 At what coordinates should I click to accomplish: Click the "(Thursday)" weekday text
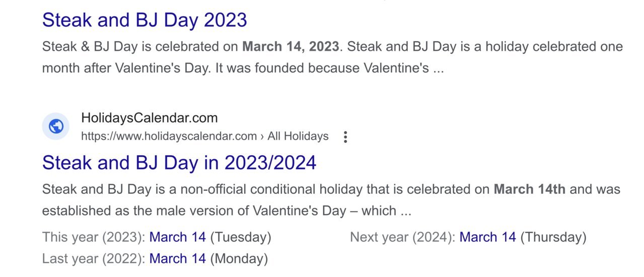pos(553,237)
